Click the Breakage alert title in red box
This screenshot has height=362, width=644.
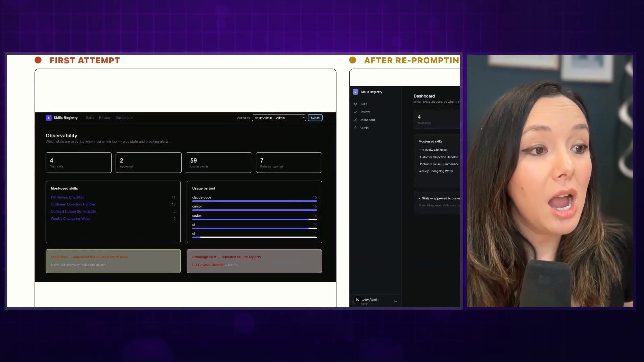pyautogui.click(x=226, y=257)
